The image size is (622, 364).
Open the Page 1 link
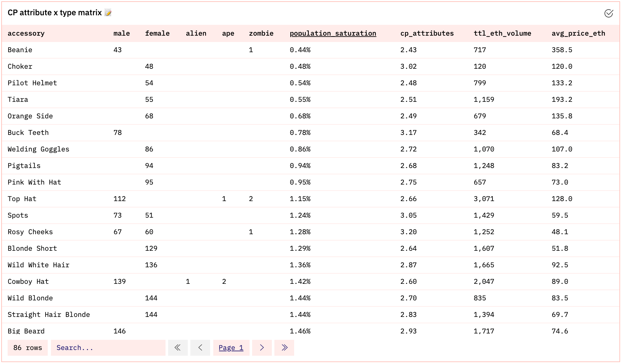pyautogui.click(x=231, y=348)
